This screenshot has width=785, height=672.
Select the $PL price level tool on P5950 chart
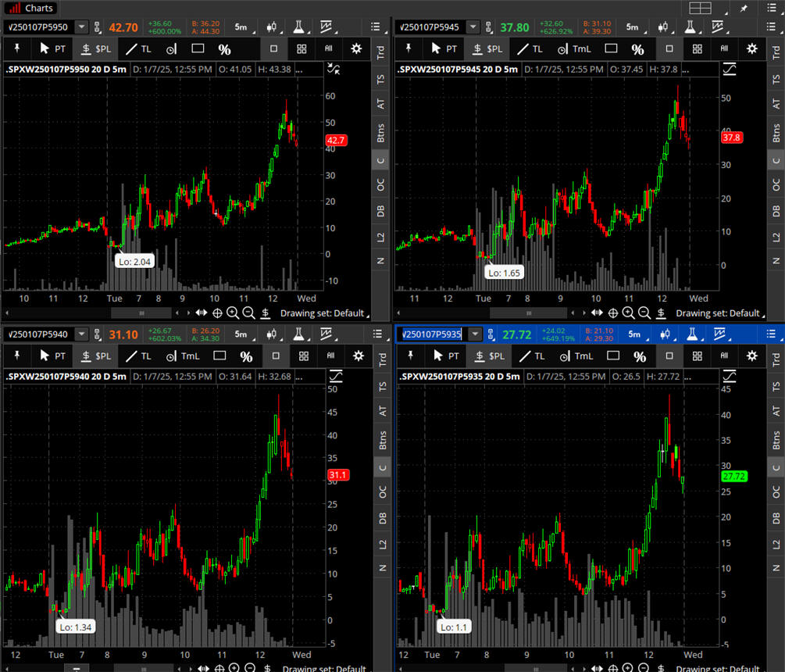point(95,48)
